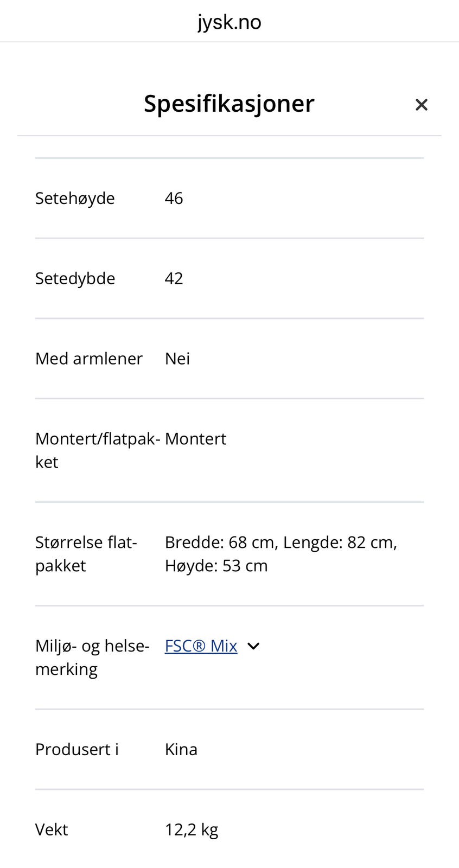Click the Setedybde value 42
459x868 pixels.
click(174, 278)
